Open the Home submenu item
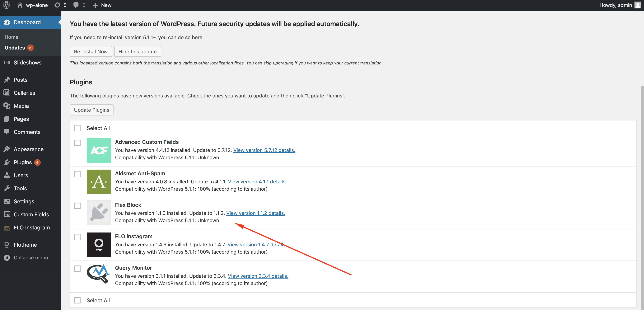 click(x=12, y=37)
